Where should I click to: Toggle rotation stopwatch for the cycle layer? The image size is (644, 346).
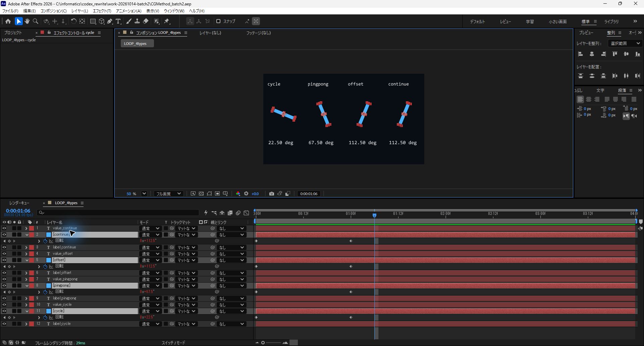coord(45,318)
